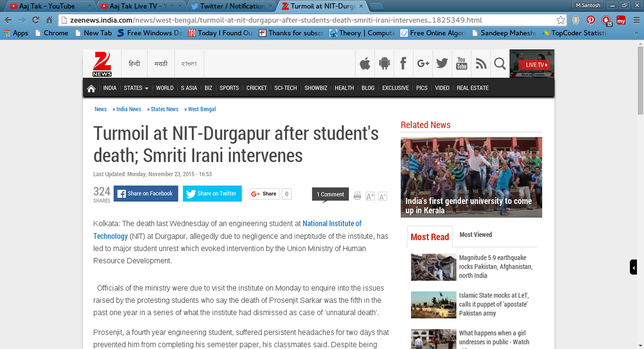Image resolution: width=644 pixels, height=349 pixels.
Task: Expand the side panel arrow at right edge
Action: pos(633,267)
